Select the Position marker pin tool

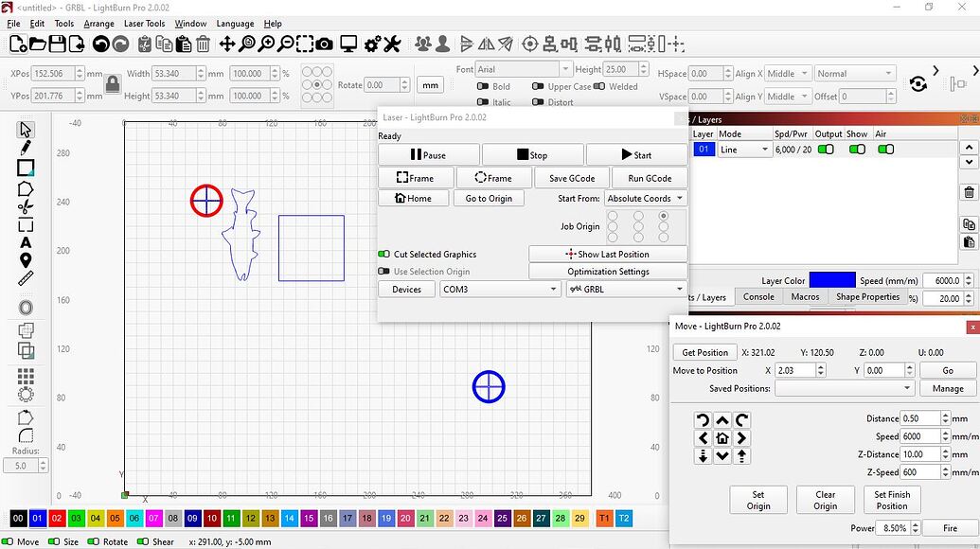26,260
